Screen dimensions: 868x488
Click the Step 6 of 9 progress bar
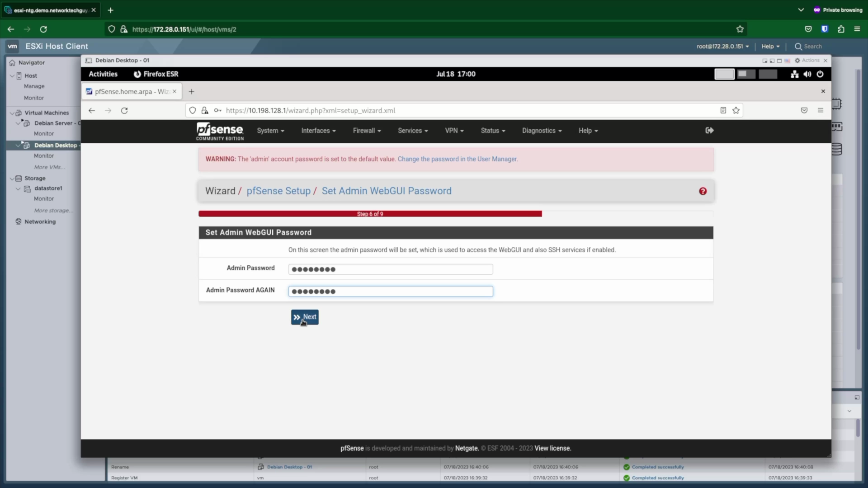(370, 214)
